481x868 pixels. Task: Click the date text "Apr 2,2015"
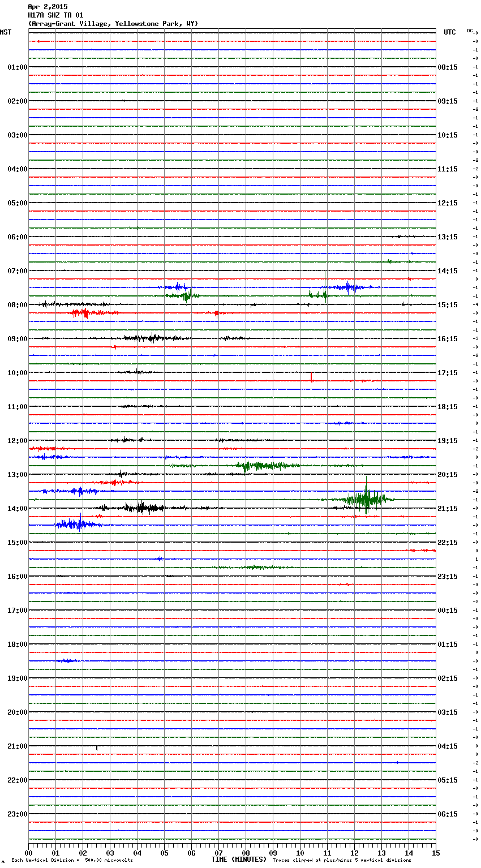coord(48,7)
